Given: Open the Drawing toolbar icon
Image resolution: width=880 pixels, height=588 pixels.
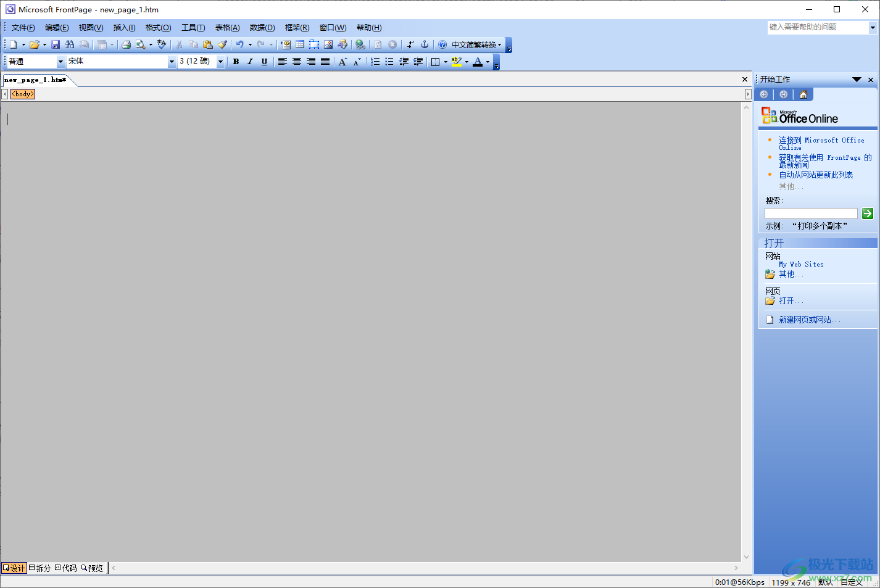Looking at the screenshot, I should pyautogui.click(x=342, y=44).
